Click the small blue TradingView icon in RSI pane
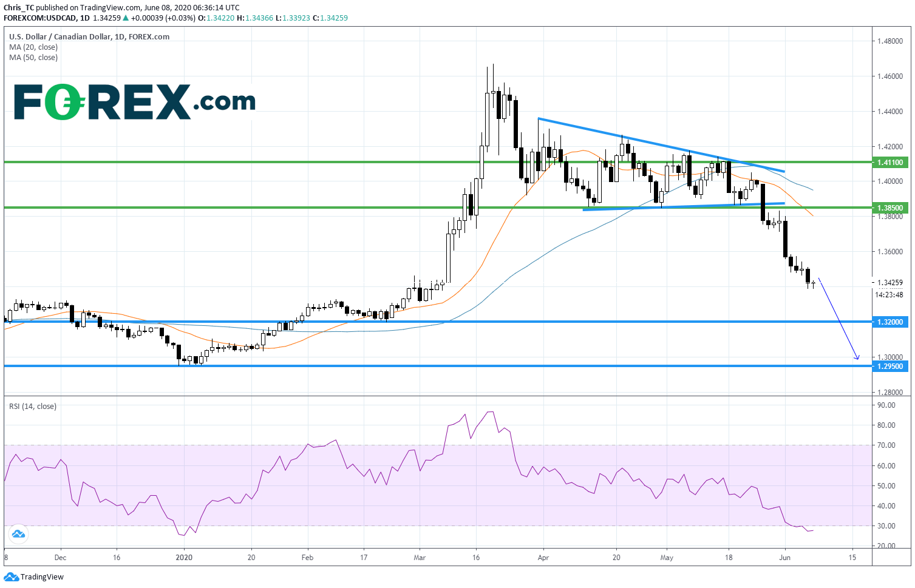Viewport: 915px width, 588px height. (x=18, y=534)
